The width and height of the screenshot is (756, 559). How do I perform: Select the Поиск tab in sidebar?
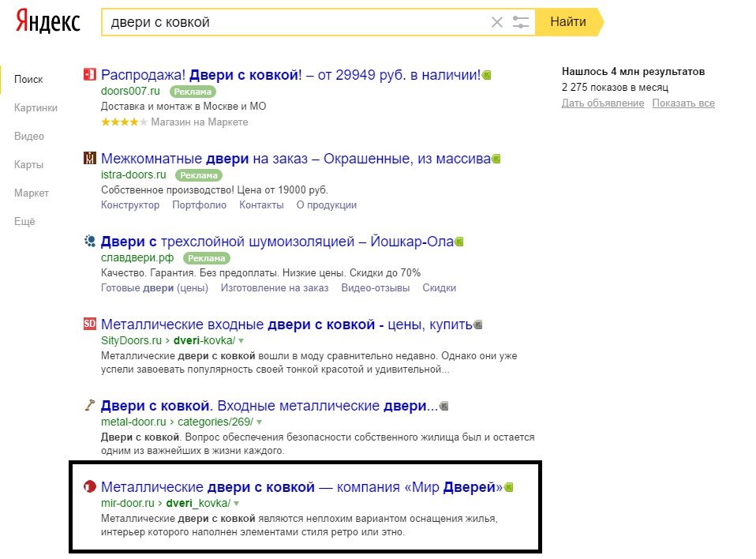point(28,79)
